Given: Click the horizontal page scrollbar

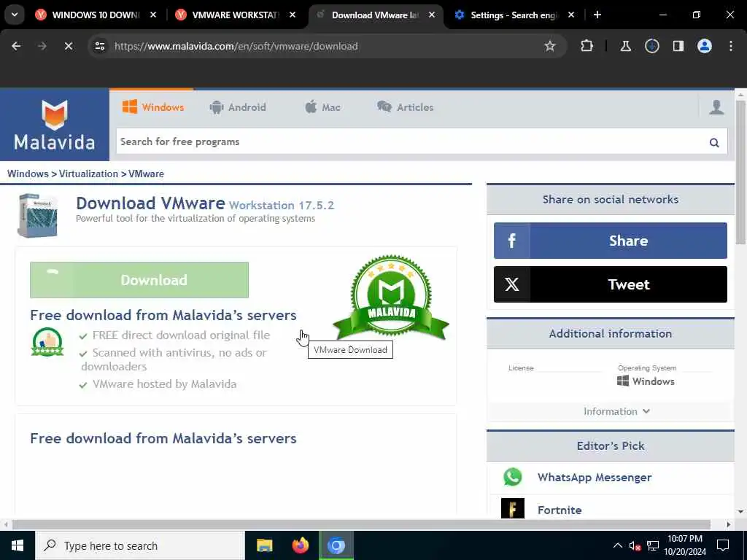Looking at the screenshot, I should (361, 524).
